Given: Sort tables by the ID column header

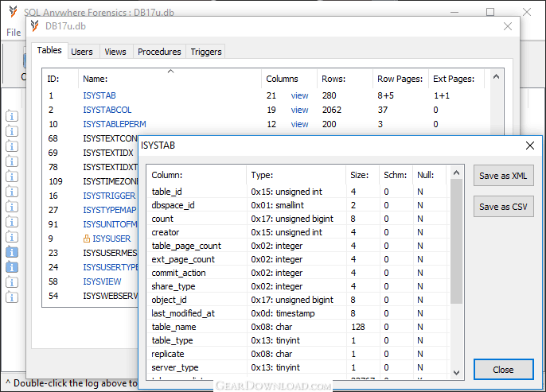Looking at the screenshot, I should 60,79.
